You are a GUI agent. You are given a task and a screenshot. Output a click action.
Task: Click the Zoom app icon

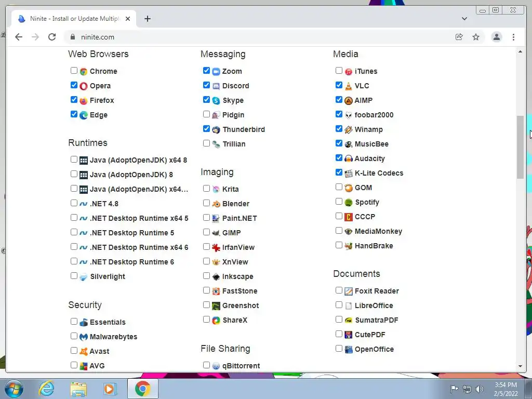[216, 72]
